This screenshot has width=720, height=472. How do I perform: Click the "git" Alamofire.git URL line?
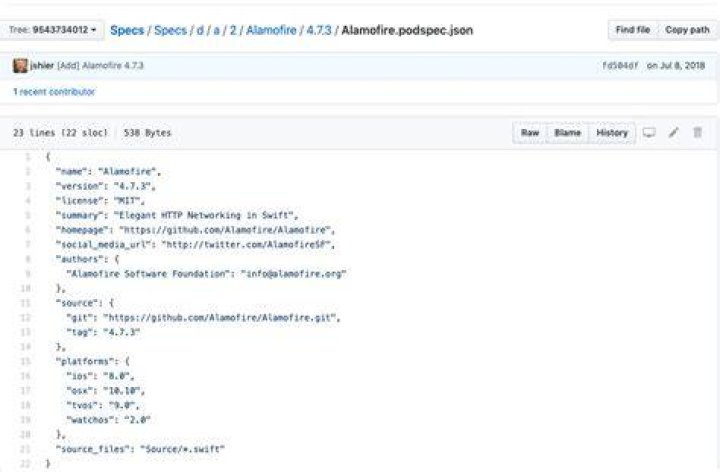203,318
